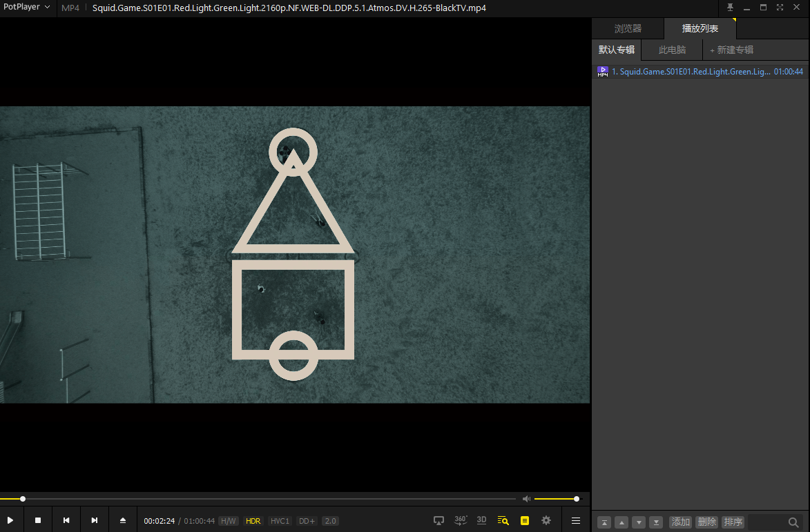Image resolution: width=810 pixels, height=532 pixels.
Task: Select the 此电脑 tab
Action: (x=672, y=50)
